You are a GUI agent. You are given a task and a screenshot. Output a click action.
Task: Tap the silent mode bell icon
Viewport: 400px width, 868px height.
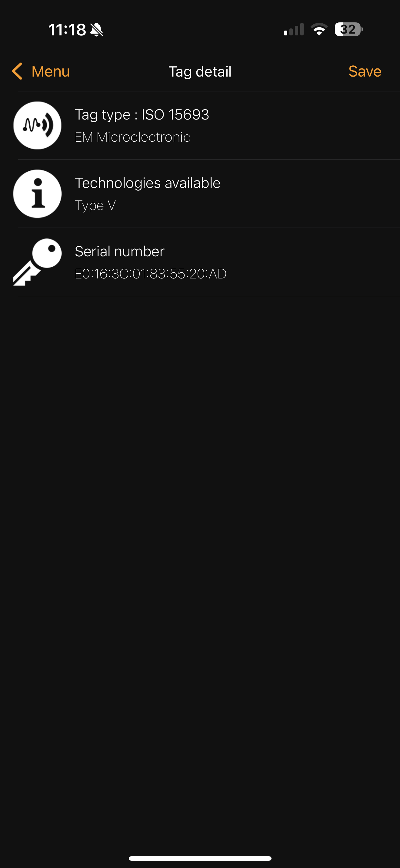pos(97,30)
